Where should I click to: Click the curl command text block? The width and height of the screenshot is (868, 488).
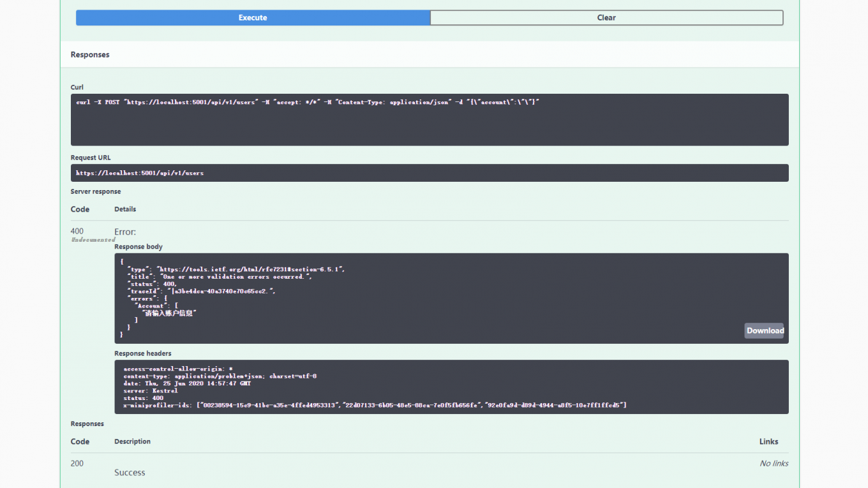point(308,102)
